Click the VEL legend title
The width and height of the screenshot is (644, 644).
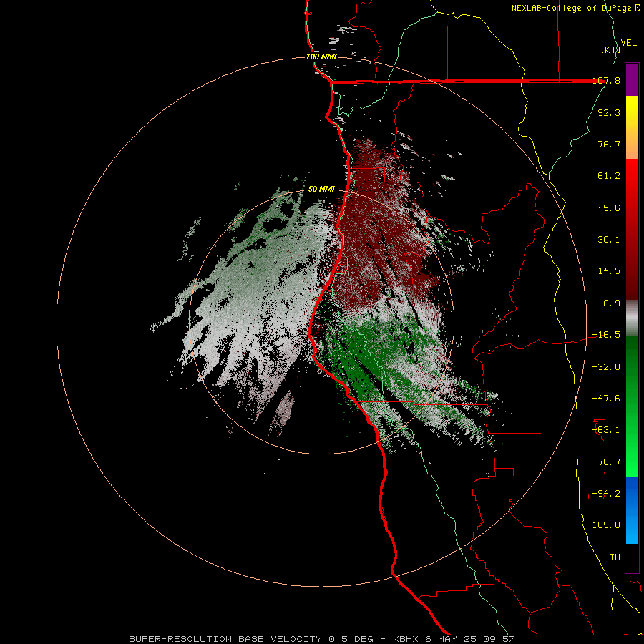(x=629, y=43)
